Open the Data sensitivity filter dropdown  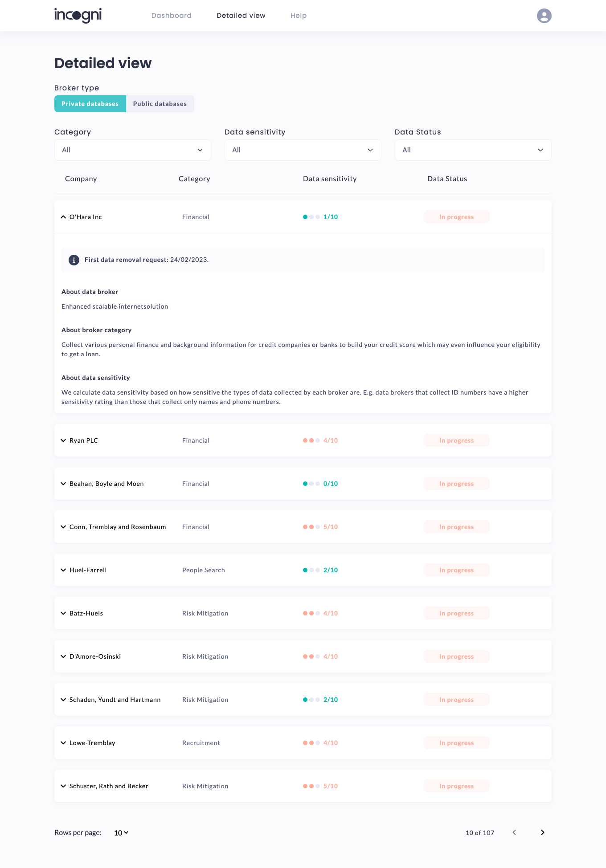pyautogui.click(x=303, y=150)
